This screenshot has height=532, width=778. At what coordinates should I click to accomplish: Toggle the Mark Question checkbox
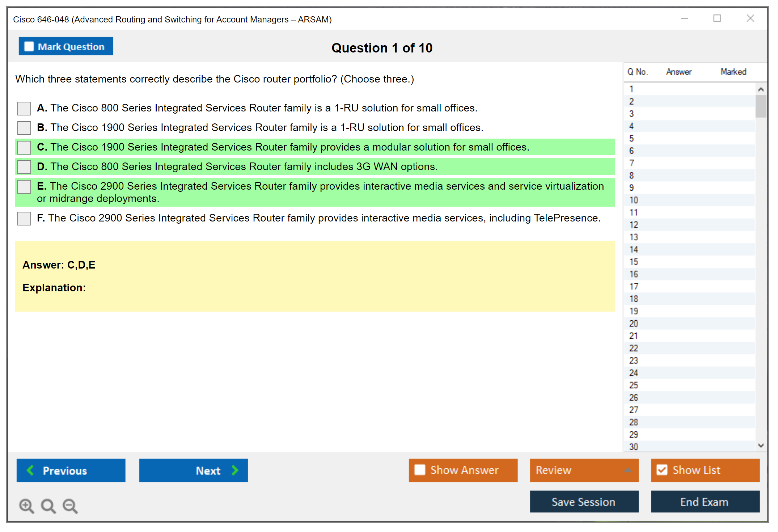(29, 46)
